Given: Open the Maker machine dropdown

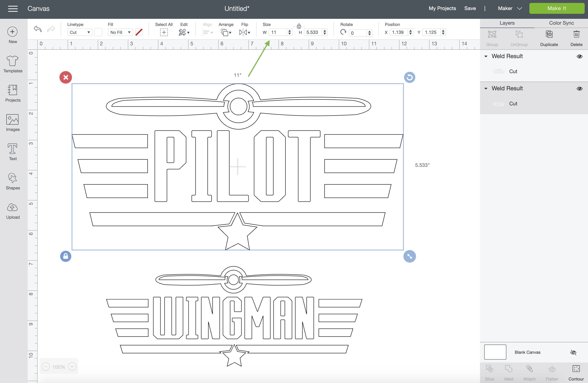Looking at the screenshot, I should click(510, 8).
